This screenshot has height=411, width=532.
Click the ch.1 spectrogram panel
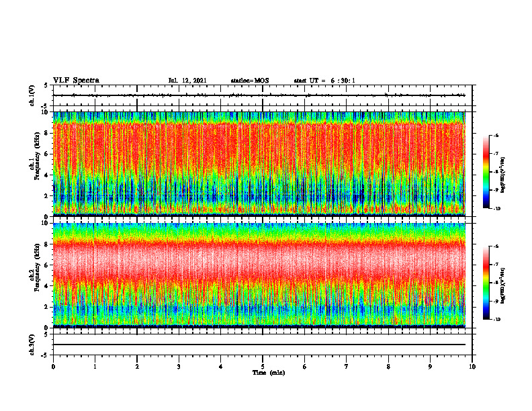coord(259,164)
